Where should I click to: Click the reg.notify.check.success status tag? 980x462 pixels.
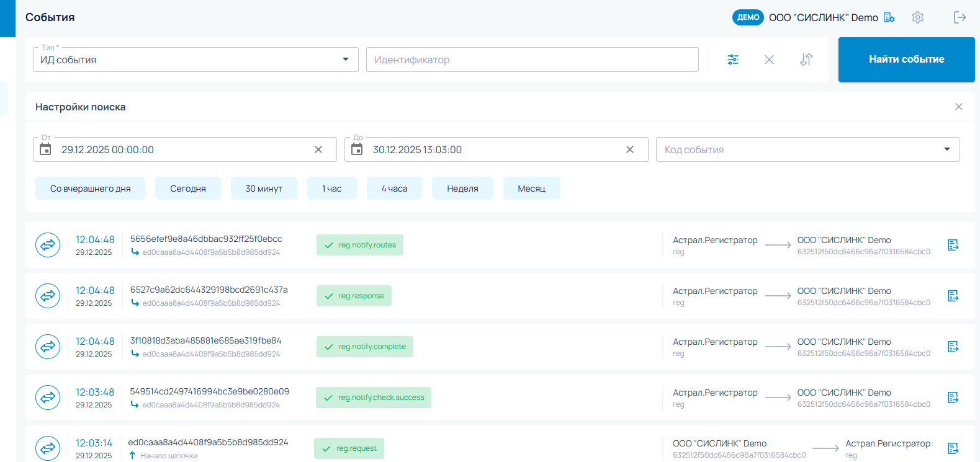coord(374,398)
